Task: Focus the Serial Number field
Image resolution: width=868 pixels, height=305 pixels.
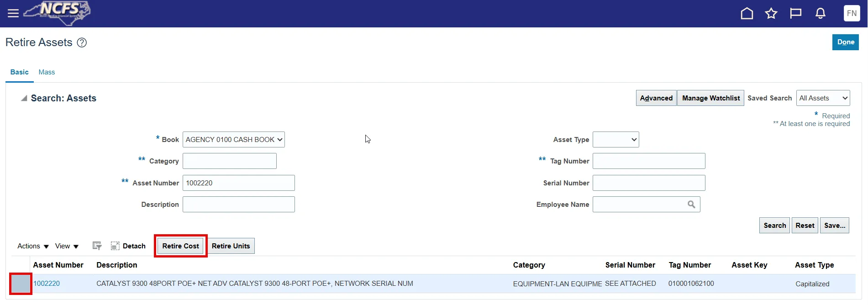Action: tap(649, 183)
